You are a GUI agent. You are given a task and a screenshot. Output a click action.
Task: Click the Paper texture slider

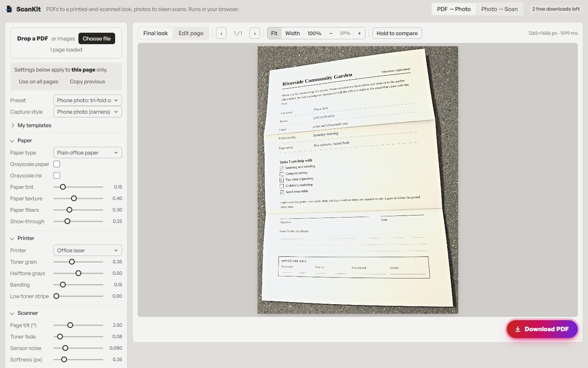click(78, 198)
